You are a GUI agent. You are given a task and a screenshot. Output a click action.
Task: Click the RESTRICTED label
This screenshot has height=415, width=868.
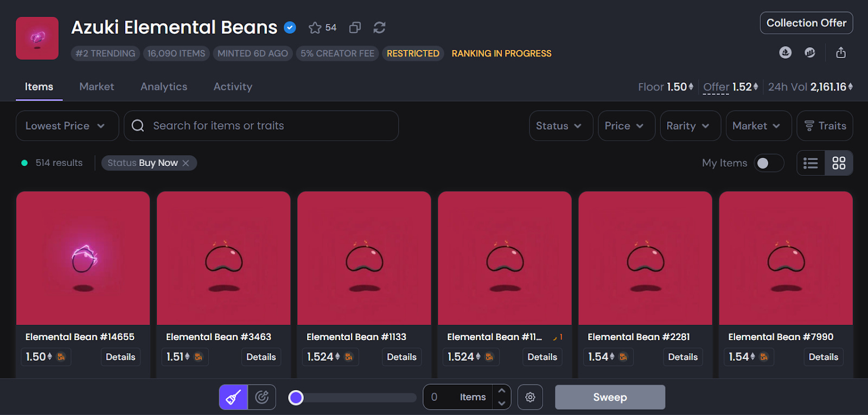click(413, 54)
